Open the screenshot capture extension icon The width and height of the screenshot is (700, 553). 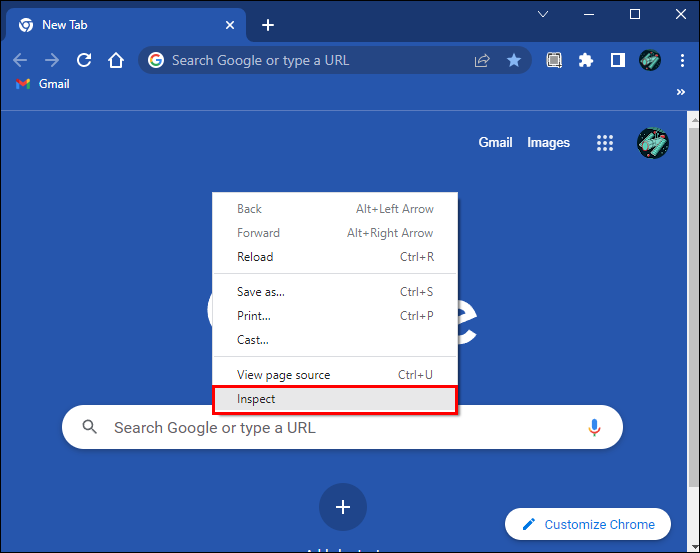554,60
